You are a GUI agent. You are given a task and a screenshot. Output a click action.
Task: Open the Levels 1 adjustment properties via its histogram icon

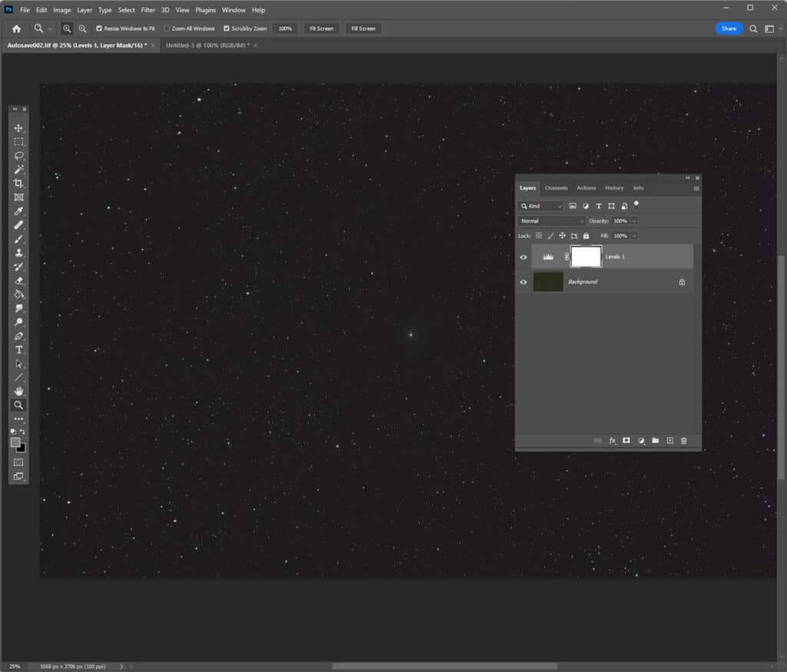pos(549,256)
